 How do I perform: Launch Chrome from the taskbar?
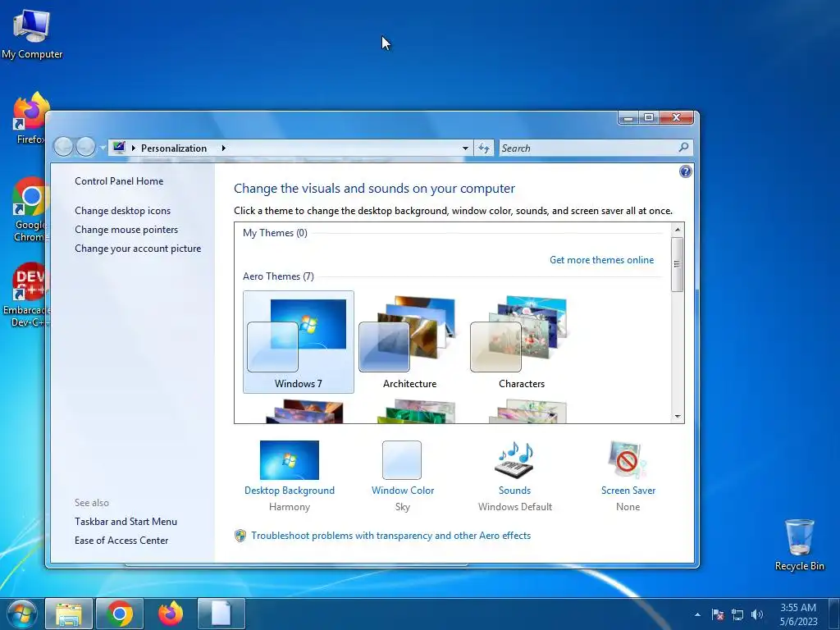(x=120, y=614)
